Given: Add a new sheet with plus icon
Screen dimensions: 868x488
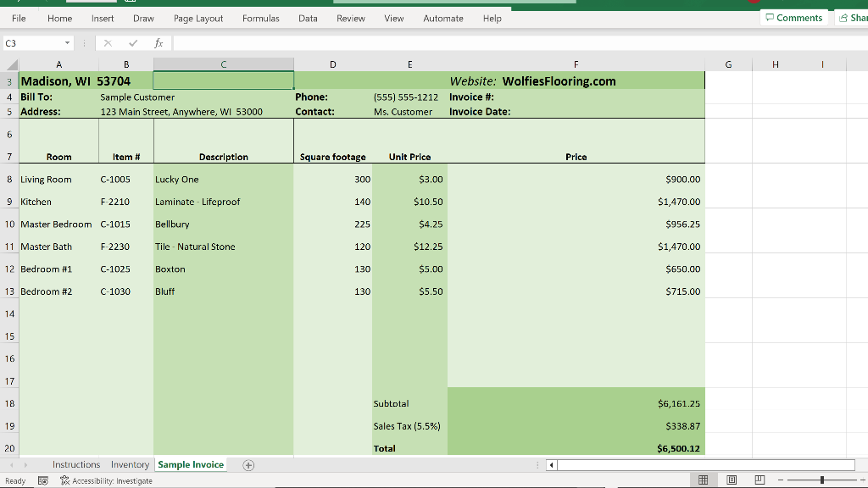Looking at the screenshot, I should (x=248, y=465).
